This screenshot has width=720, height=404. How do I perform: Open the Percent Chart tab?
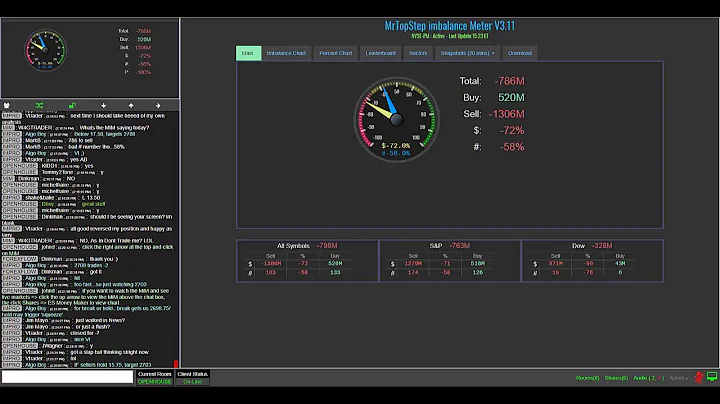click(336, 53)
